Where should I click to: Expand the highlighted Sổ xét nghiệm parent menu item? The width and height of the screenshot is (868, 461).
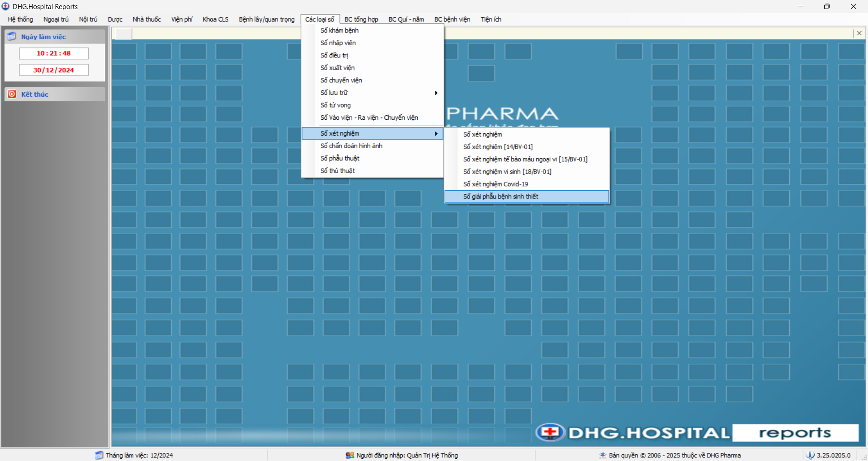(373, 133)
